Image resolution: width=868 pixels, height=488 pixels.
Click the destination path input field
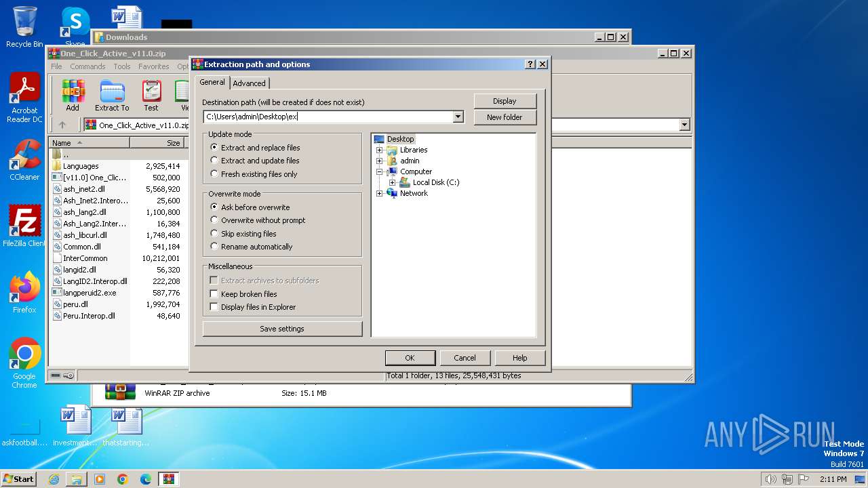[x=328, y=117]
